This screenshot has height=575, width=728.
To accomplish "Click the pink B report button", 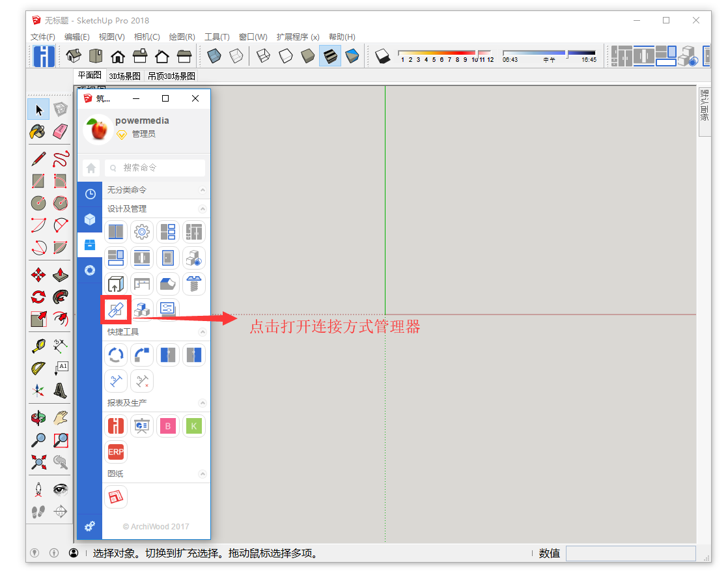I will (168, 427).
